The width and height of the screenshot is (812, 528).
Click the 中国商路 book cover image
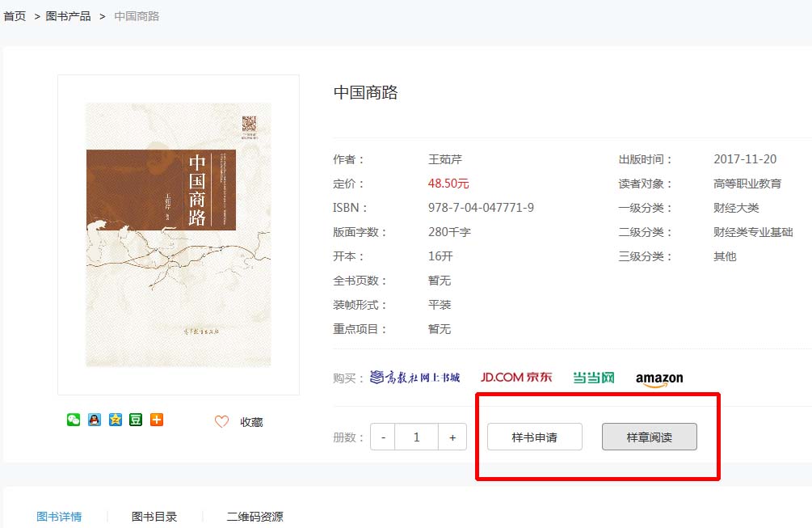pos(178,234)
